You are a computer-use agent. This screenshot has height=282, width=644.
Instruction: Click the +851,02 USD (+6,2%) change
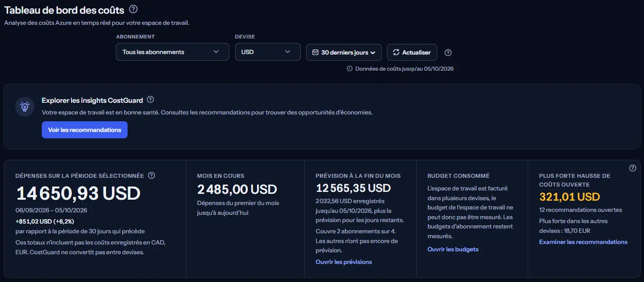coord(45,221)
